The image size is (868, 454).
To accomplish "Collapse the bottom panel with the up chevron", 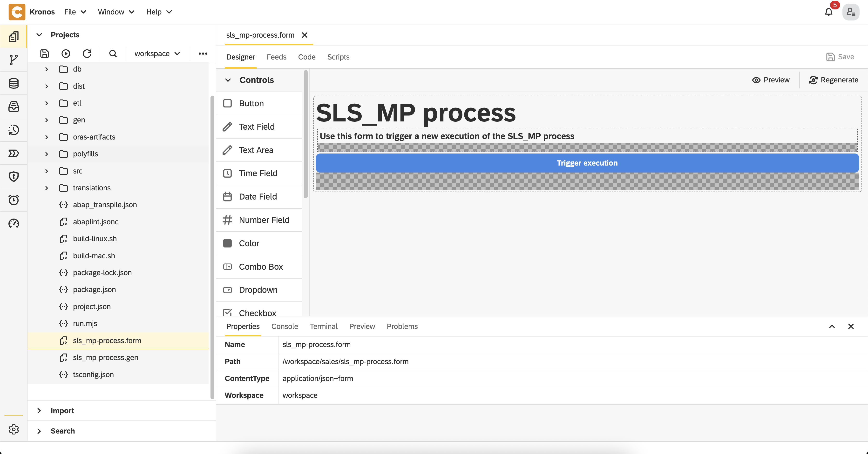I will coord(832,326).
